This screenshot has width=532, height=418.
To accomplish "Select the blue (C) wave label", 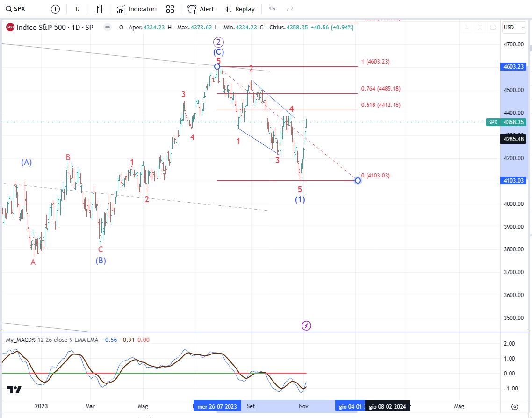I will [x=218, y=52].
